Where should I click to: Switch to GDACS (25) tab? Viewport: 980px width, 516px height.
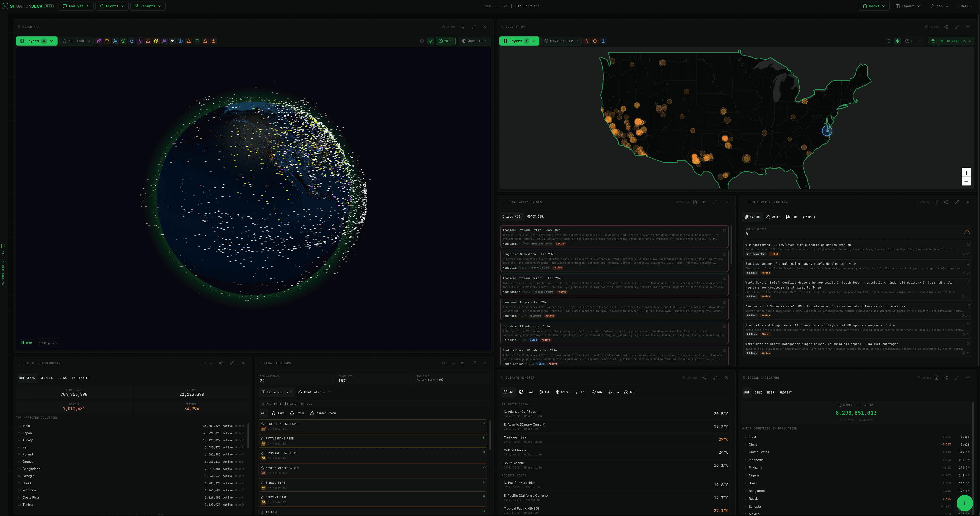pos(535,217)
